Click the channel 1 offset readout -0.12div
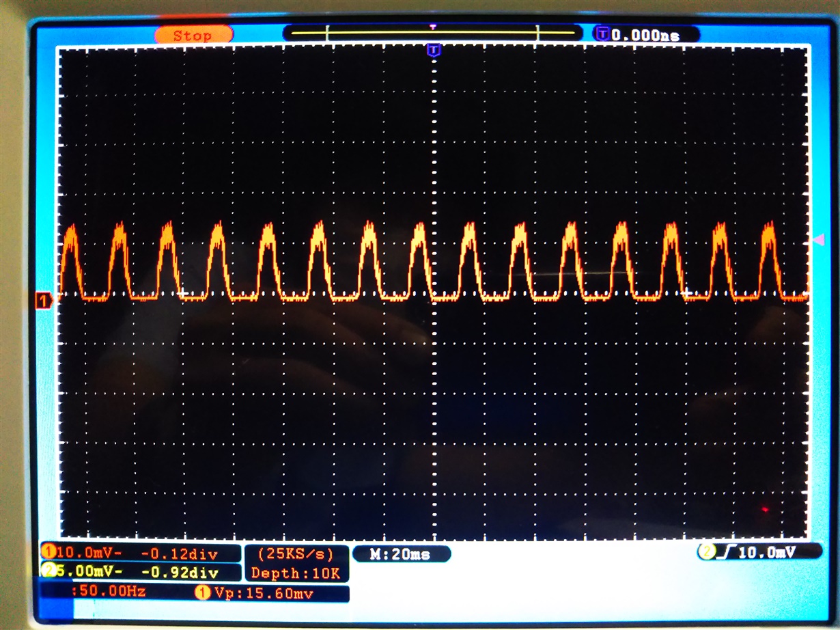 [179, 553]
